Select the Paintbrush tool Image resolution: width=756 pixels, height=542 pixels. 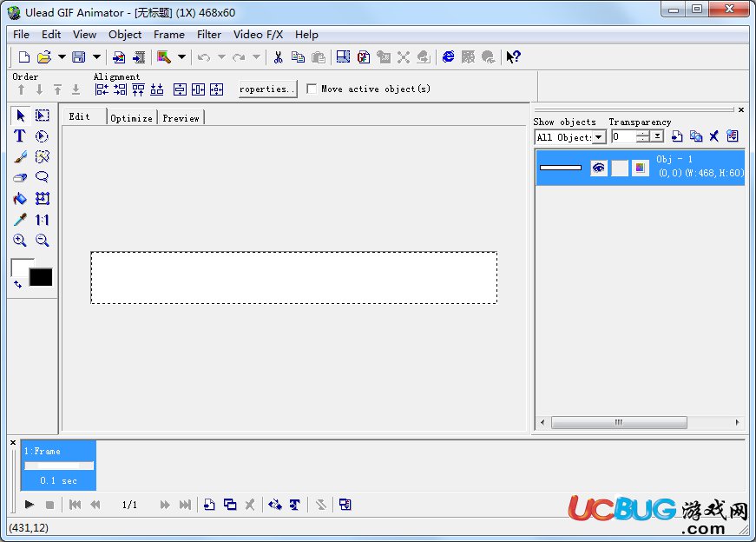pos(20,157)
